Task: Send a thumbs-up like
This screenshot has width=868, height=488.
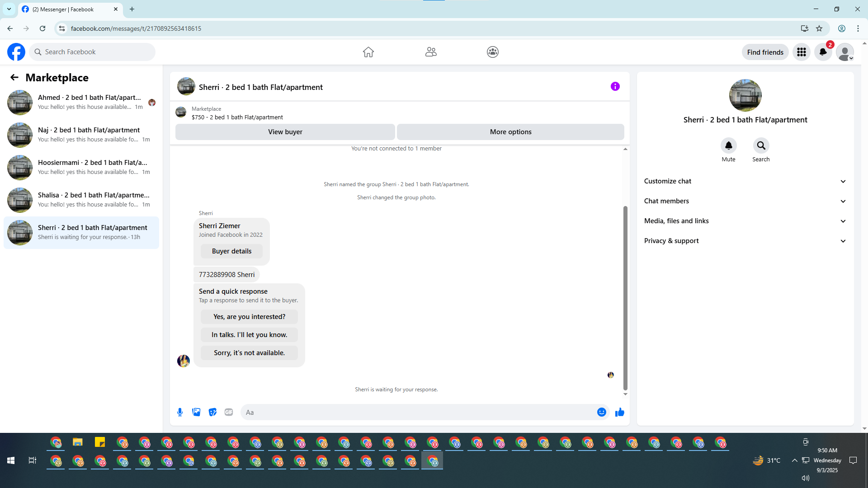Action: (x=620, y=412)
